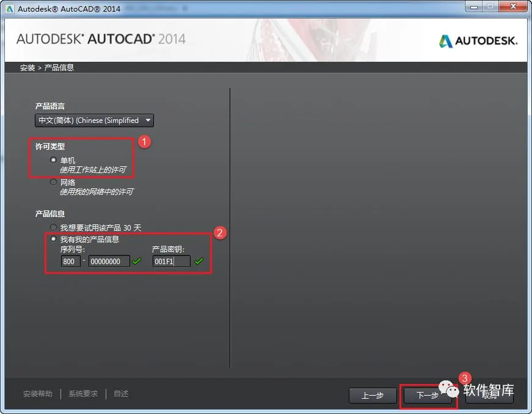Viewport: 532px width, 414px height.
Task: Click the 使用我的网络中的许可 description text
Action: coord(97,192)
